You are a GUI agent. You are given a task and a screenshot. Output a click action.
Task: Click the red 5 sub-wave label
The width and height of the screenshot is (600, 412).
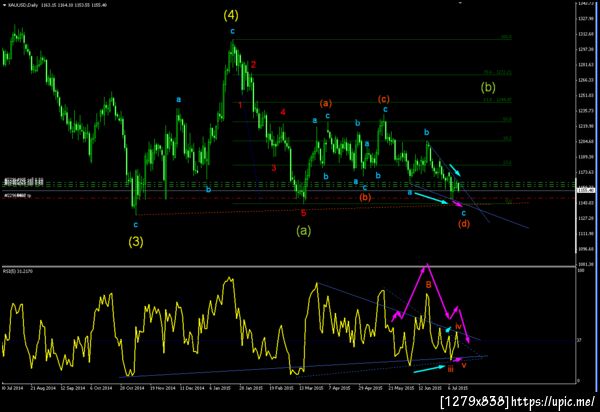[303, 213]
